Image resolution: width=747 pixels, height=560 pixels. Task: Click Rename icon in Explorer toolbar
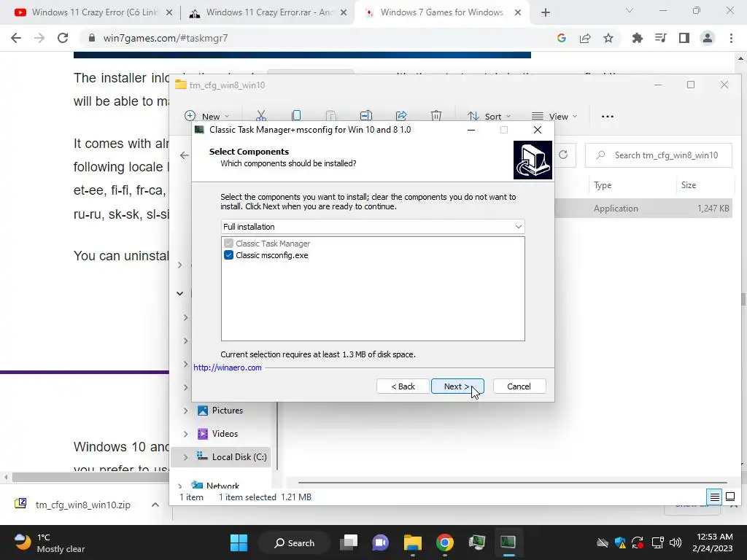[x=366, y=116]
